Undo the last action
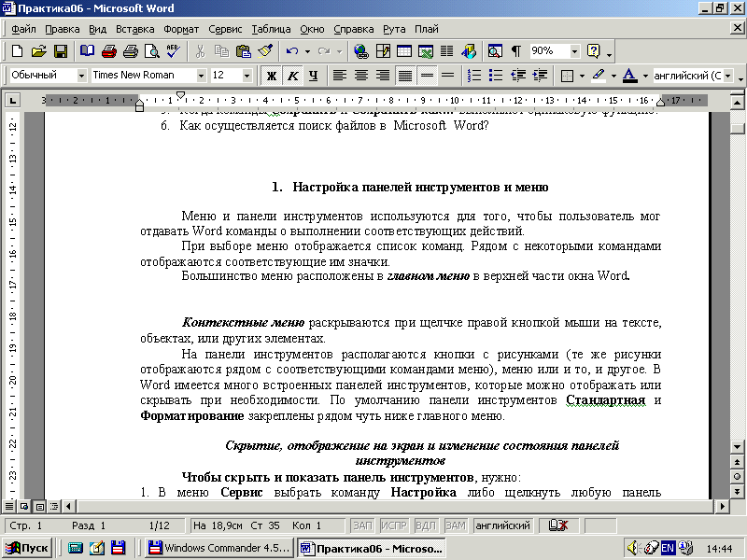The image size is (747, 560). (292, 51)
